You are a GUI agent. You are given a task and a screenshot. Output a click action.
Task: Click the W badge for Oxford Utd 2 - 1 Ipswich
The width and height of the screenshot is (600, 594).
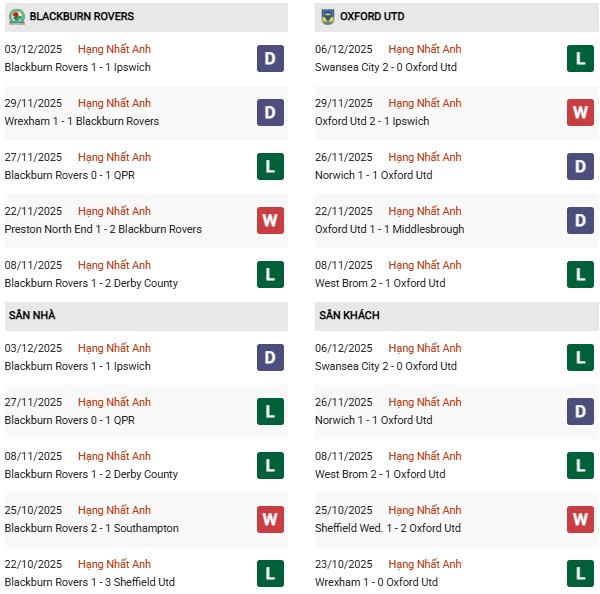580,112
